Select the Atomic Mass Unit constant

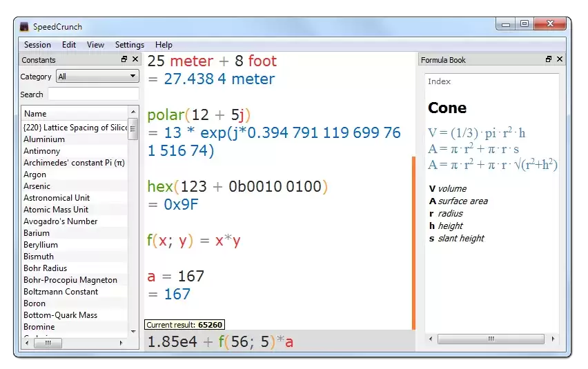[75, 210]
